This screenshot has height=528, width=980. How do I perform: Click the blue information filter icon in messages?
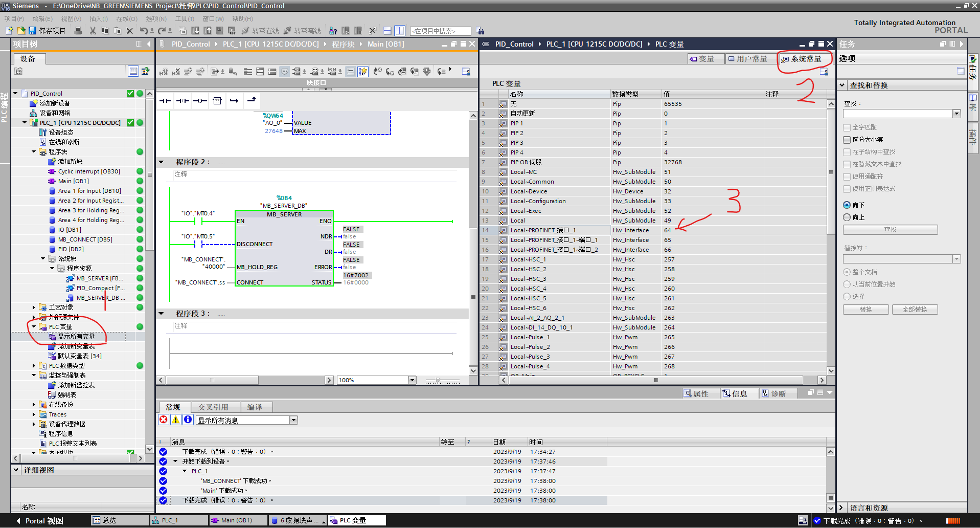click(x=188, y=420)
